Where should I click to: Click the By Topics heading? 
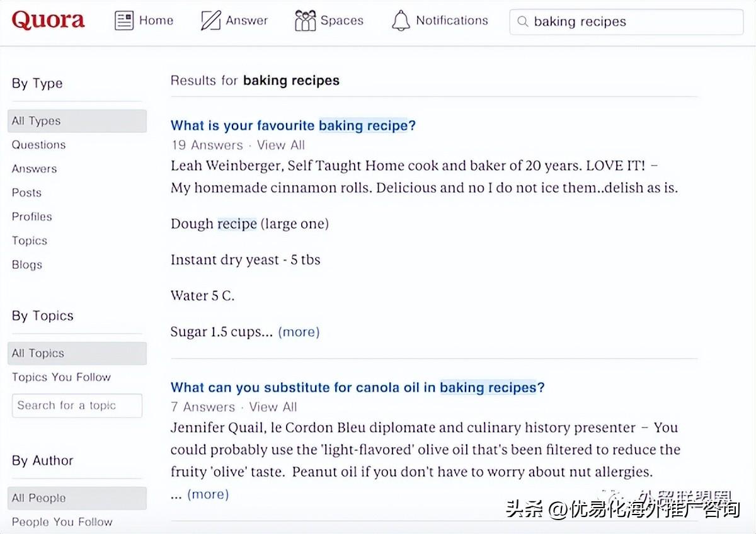coord(42,315)
